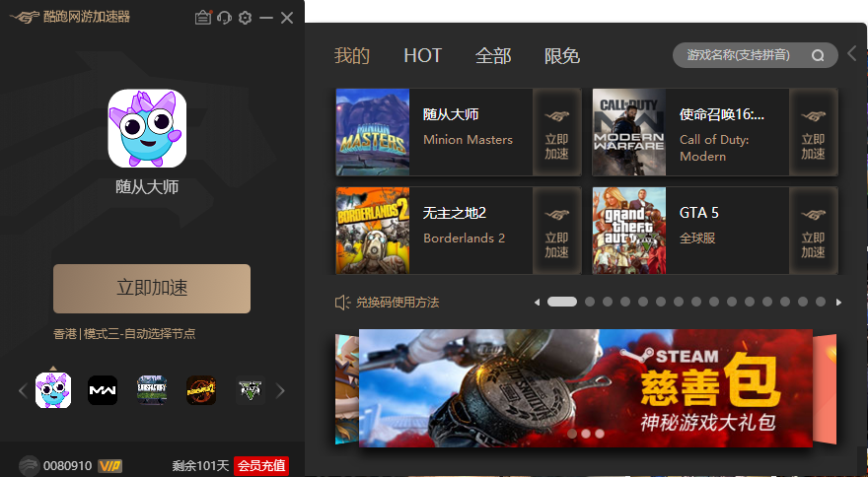Viewport: 868px width, 477px height.
Task: Click the game name search field
Action: click(756, 55)
